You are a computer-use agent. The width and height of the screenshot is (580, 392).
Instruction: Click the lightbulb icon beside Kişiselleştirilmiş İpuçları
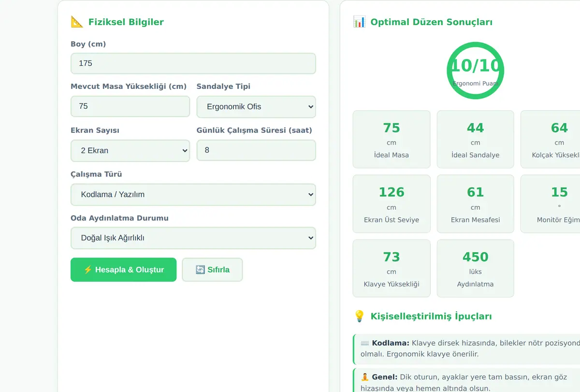click(359, 316)
